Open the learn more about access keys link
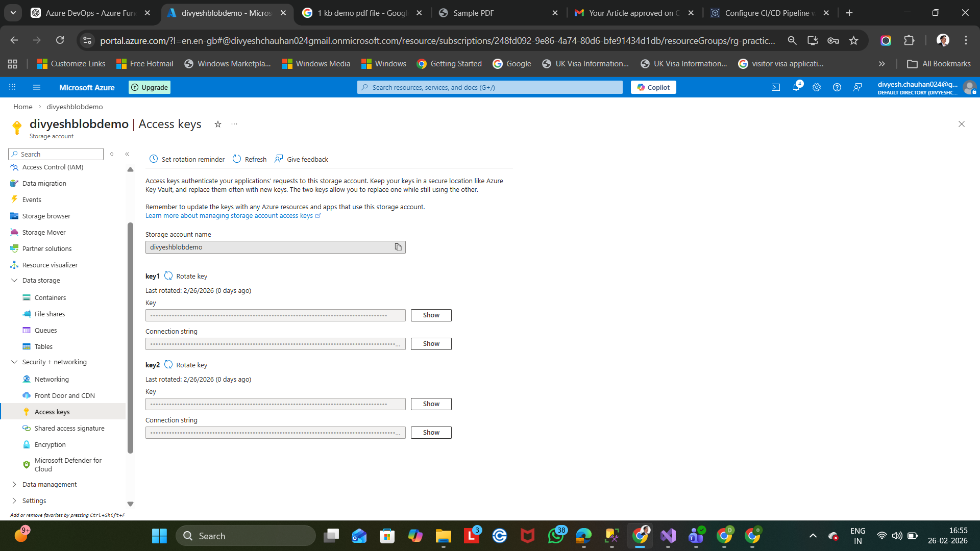 tap(229, 216)
